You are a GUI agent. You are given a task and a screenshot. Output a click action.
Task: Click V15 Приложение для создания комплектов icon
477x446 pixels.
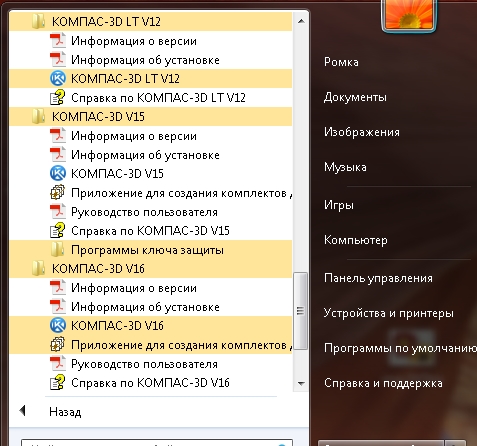tap(58, 193)
